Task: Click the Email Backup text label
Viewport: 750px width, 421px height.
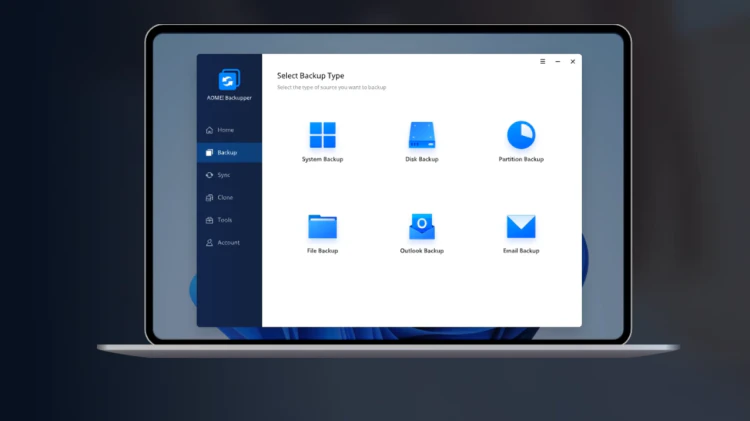Action: tap(521, 251)
